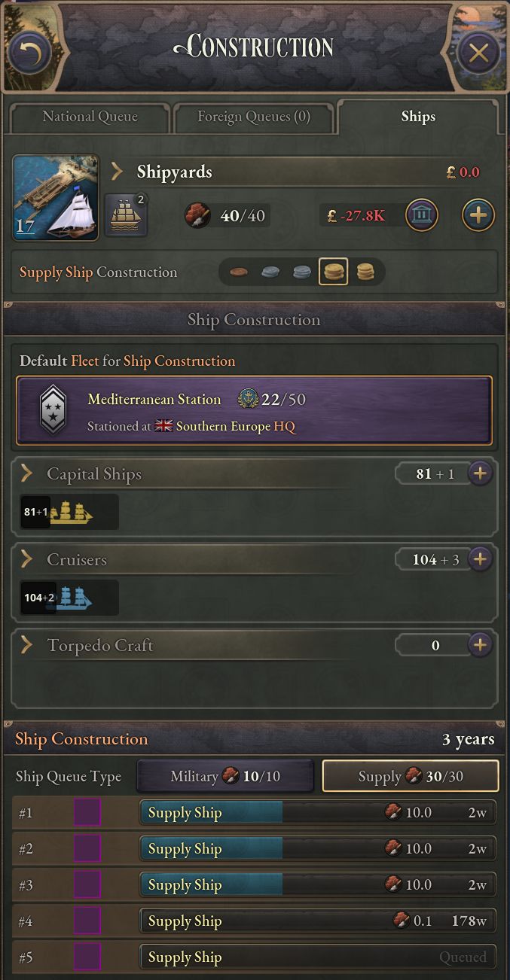This screenshot has height=980, width=510.
Task: Click the back arrow button
Action: tap(30, 52)
